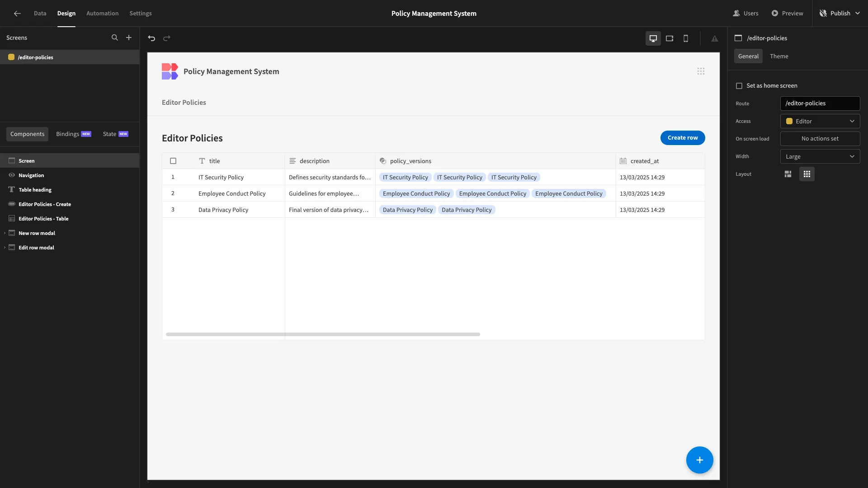Enable Set as home screen checkbox
This screenshot has height=488, width=868.
(739, 86)
